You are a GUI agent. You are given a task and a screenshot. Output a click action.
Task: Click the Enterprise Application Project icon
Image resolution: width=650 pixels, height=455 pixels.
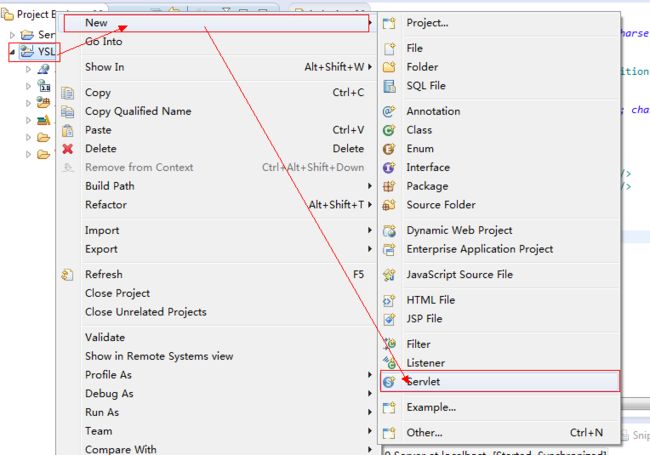[389, 249]
